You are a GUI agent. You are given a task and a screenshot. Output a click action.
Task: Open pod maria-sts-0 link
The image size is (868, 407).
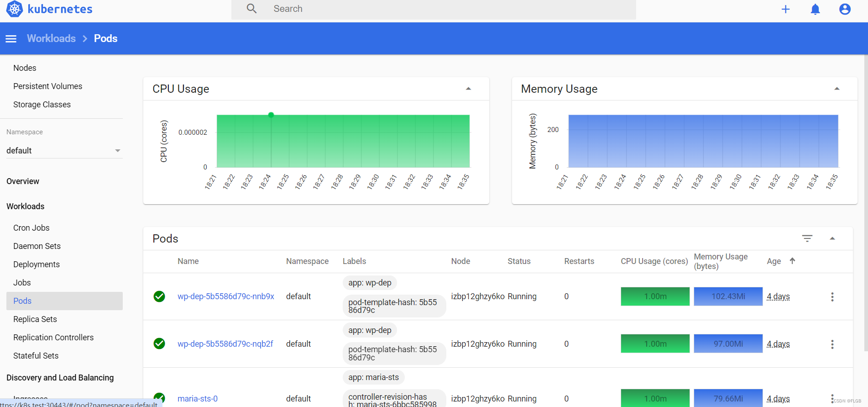[198, 399]
